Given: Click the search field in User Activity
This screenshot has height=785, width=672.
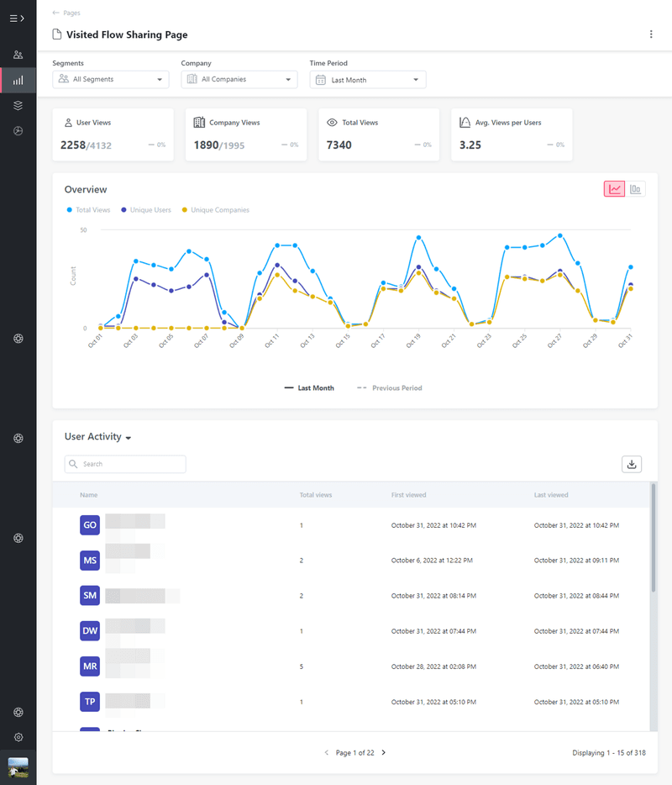Looking at the screenshot, I should pyautogui.click(x=124, y=463).
